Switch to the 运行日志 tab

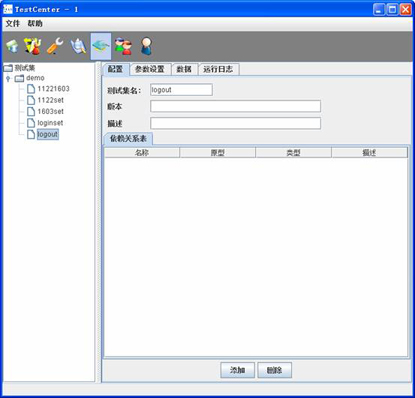(x=218, y=69)
